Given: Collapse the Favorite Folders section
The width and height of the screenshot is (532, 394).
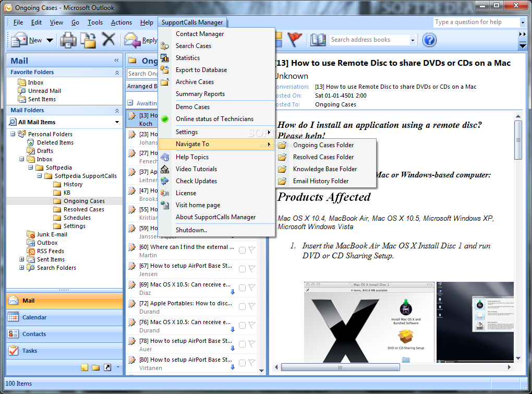Looking at the screenshot, I should 117,73.
